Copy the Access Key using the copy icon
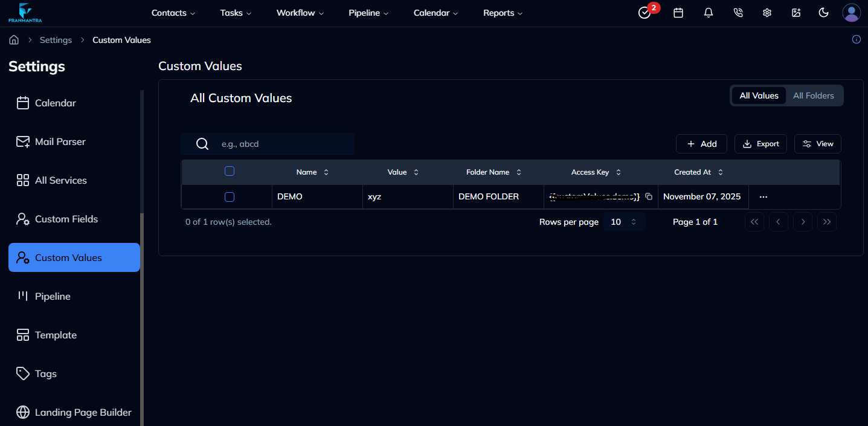 (x=649, y=196)
